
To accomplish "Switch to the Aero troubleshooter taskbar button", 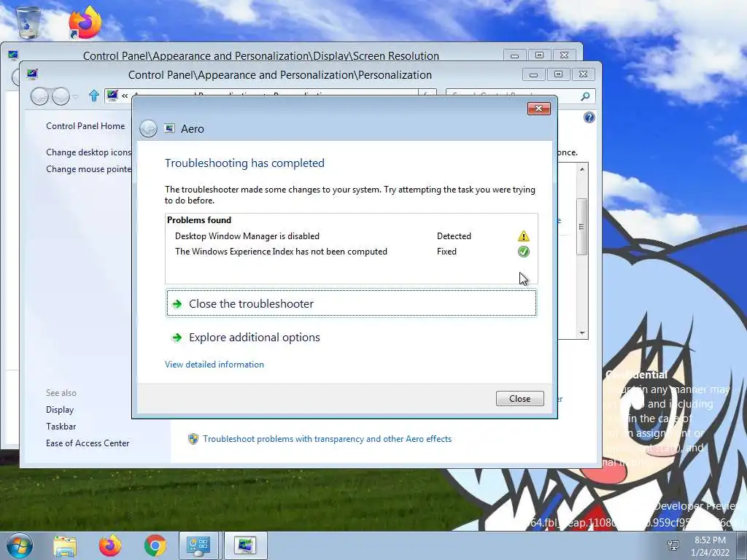I will click(245, 545).
